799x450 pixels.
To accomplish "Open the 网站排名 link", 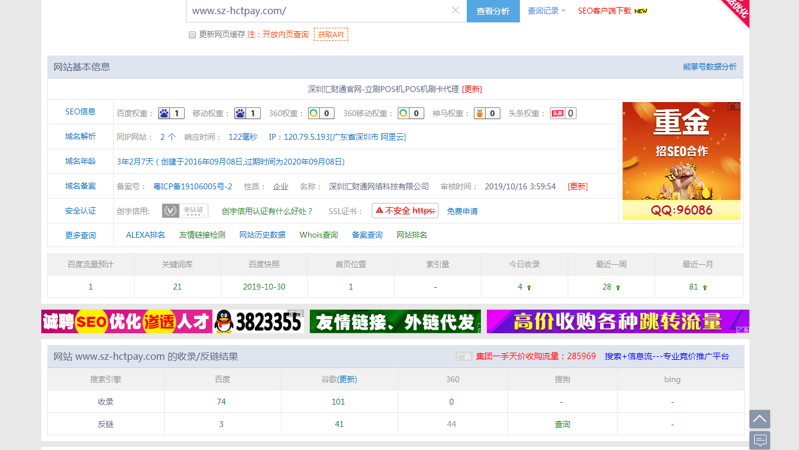I will (412, 235).
